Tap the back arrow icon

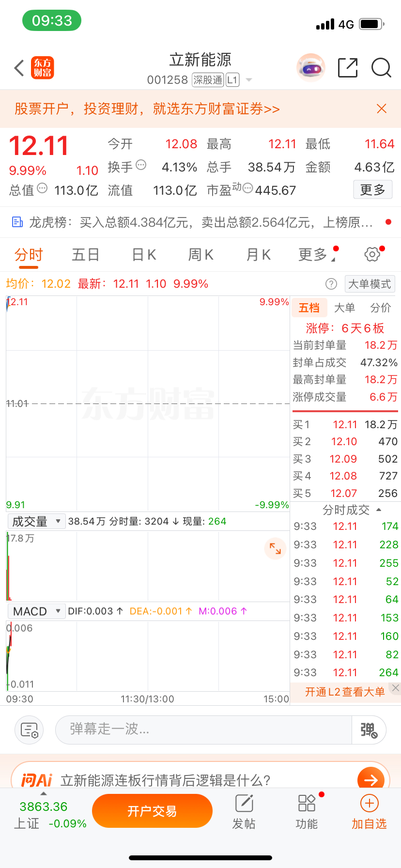tap(19, 68)
